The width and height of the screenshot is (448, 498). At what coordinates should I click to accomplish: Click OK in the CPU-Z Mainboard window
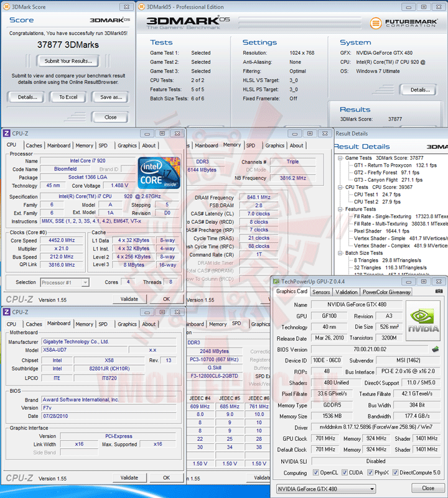(166, 477)
